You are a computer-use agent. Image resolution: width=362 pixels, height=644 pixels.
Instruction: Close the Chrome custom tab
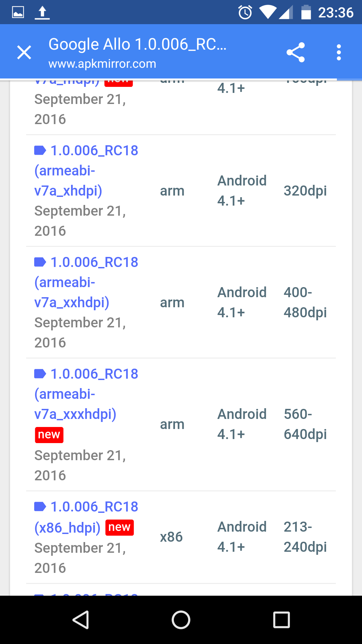coord(24,53)
